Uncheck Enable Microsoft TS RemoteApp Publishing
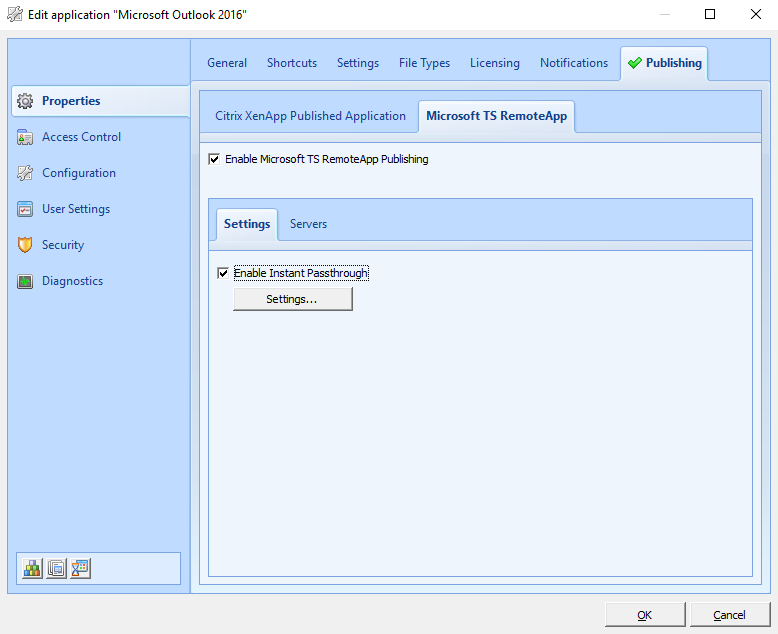Image resolution: width=778 pixels, height=634 pixels. tap(214, 159)
